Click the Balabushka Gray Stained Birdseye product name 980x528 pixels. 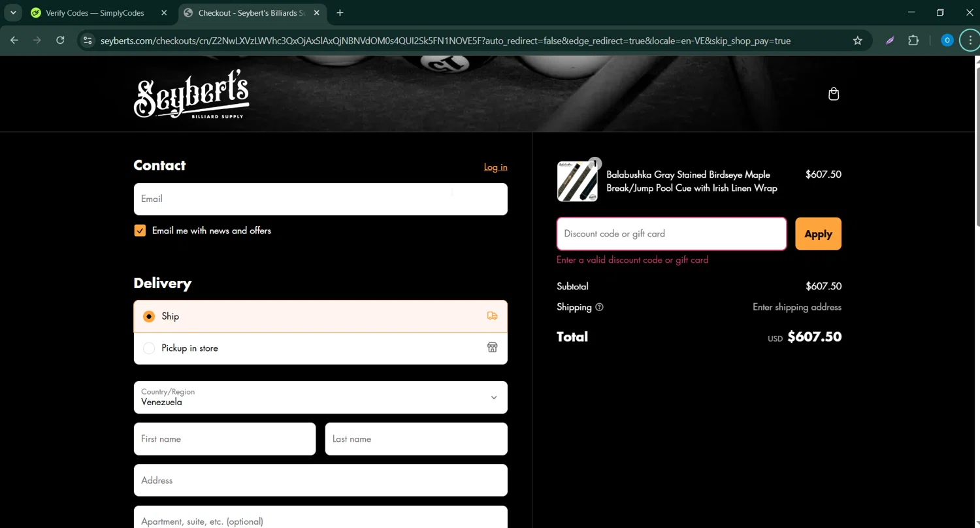point(692,181)
